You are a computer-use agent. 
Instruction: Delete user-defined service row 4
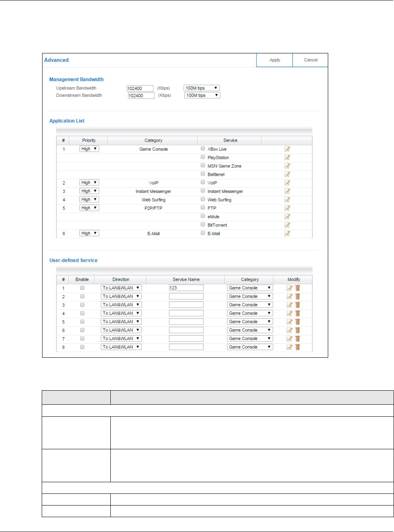(x=298, y=313)
